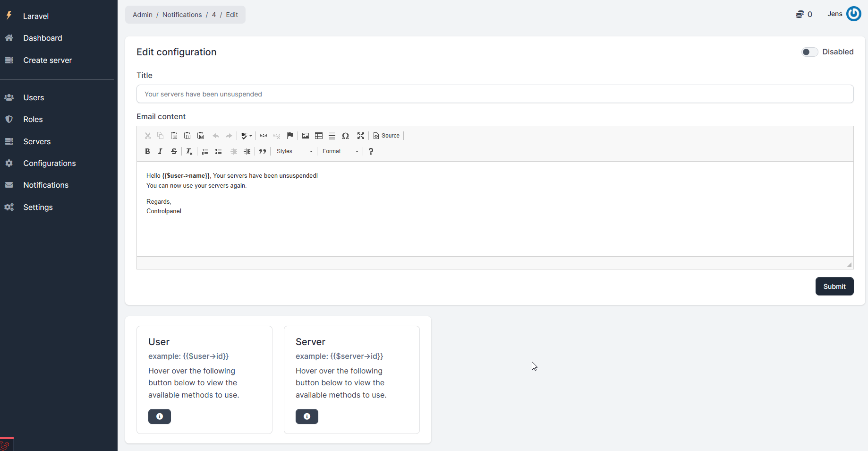868x451 pixels.
Task: Maximize the editor with expand icon
Action: click(x=361, y=136)
